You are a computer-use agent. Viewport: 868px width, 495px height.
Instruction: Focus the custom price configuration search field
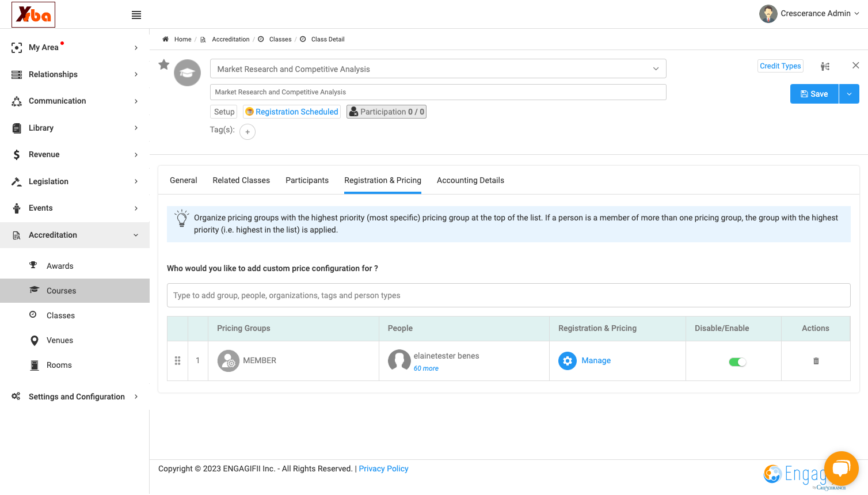pos(509,295)
